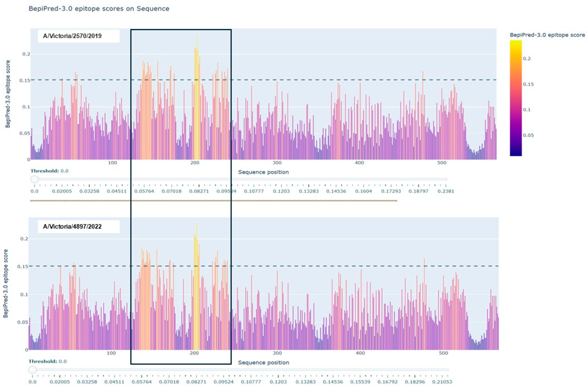This screenshot has width=588, height=387.
Task: Click the 0.16792 slider tick mark
Action: (x=387, y=376)
